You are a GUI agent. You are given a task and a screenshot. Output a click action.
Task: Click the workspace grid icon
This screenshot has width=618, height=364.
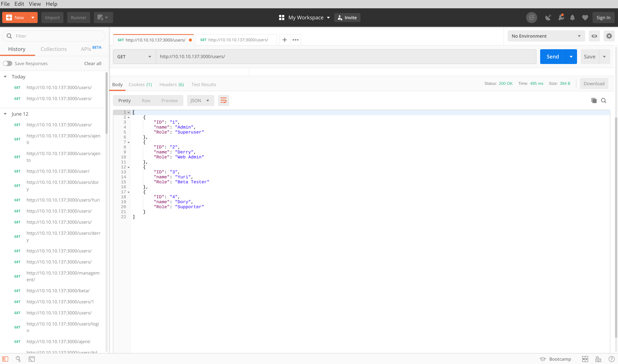pos(281,17)
